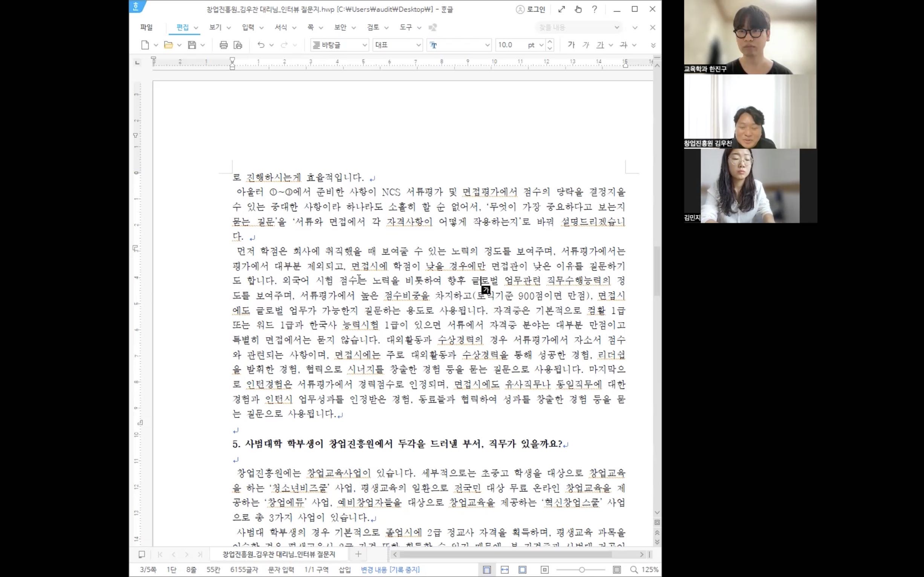
Task: Click the horizontal scrollbar thumb
Action: (506, 554)
